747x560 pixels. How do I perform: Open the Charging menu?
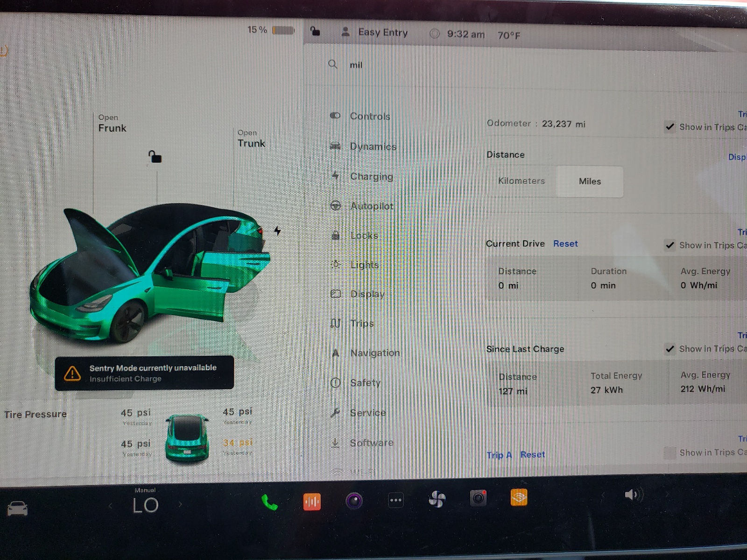click(362, 176)
